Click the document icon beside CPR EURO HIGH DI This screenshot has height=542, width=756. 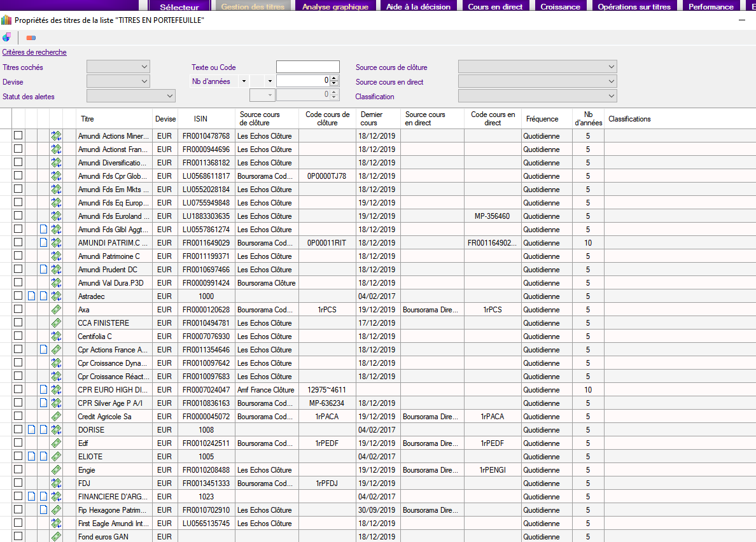coord(43,390)
